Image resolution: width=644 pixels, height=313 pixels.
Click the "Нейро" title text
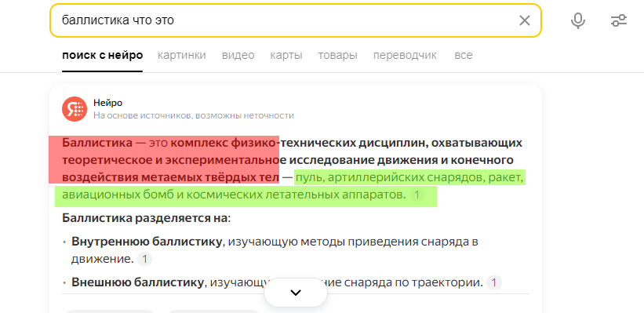(107, 103)
